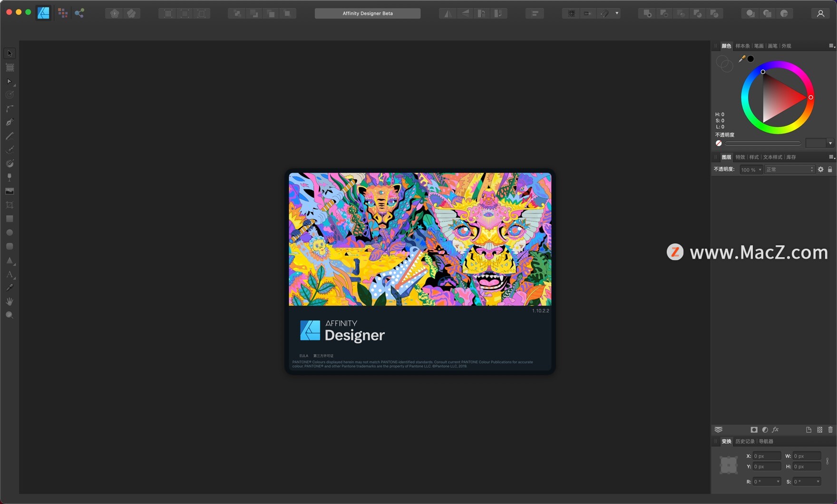Toggle the aspect ratio link chain
Screen dimensions: 837x504
tap(827, 461)
